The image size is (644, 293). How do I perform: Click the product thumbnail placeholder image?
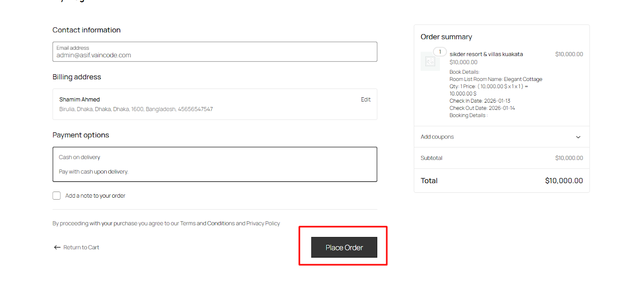pyautogui.click(x=430, y=62)
